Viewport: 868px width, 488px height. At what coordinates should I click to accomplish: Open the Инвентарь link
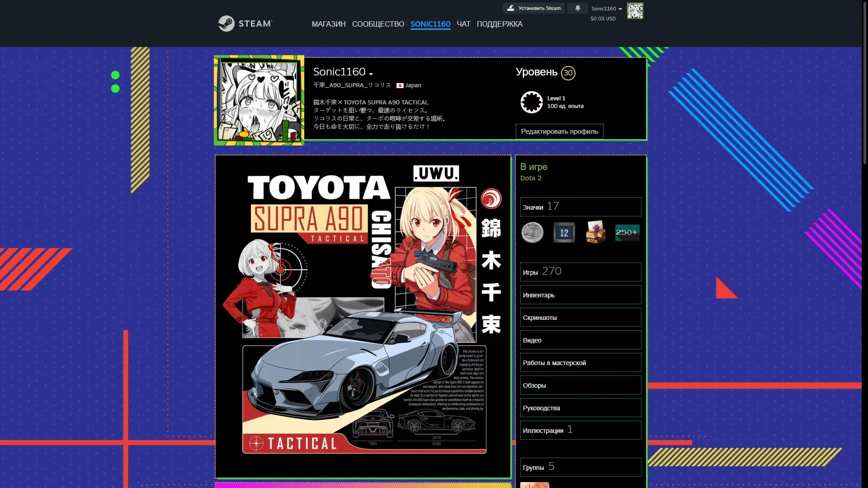point(580,295)
